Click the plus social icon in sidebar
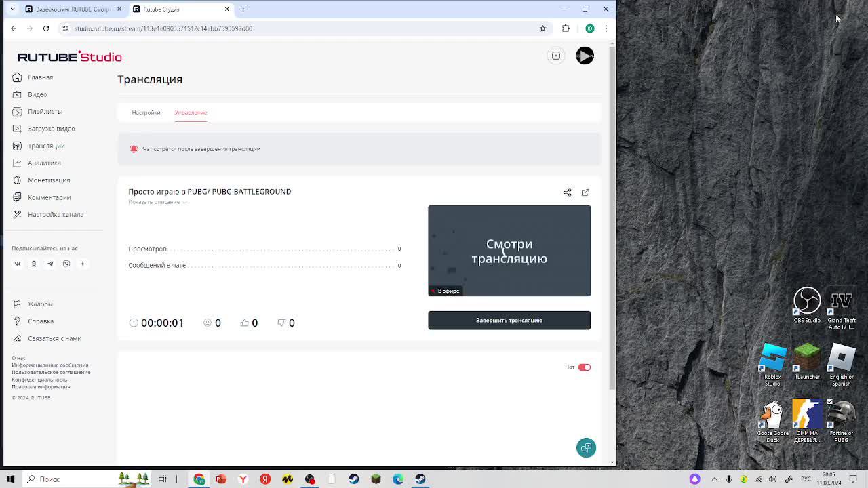This screenshot has width=868, height=488. point(83,264)
